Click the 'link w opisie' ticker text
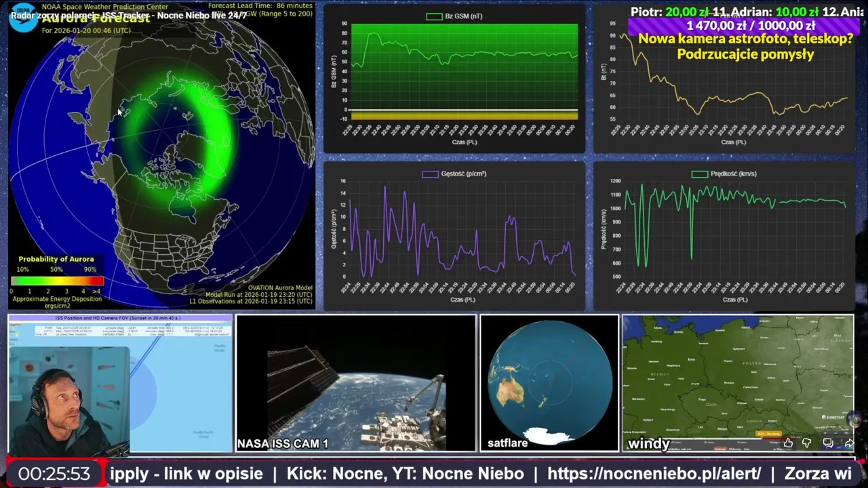Screen dimensions: 868x488 click(186, 473)
